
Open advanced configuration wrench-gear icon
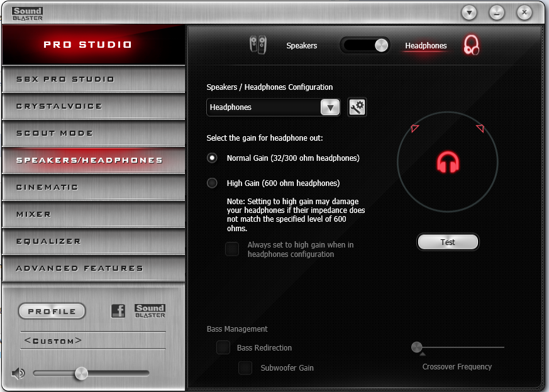tap(357, 107)
